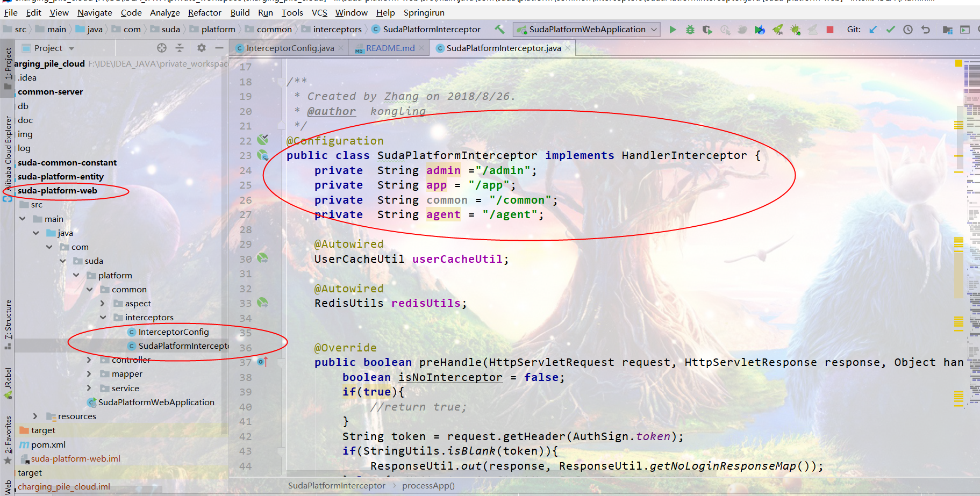The width and height of the screenshot is (980, 496).
Task: Switch to the InterceptorConfig.java tab
Action: 290,48
